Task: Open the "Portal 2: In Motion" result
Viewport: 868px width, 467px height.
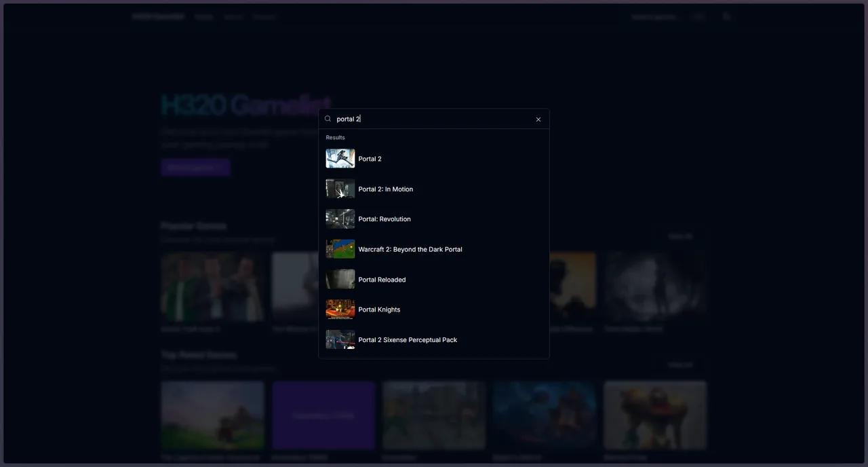Action: point(434,189)
